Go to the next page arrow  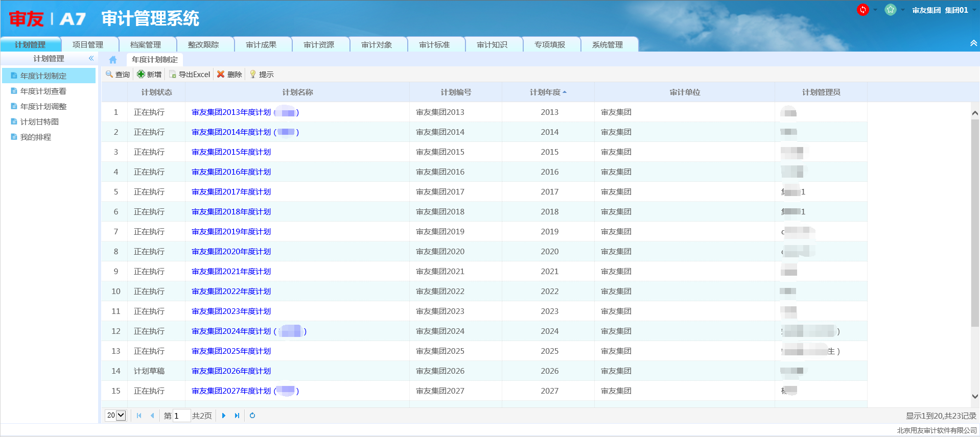point(224,416)
